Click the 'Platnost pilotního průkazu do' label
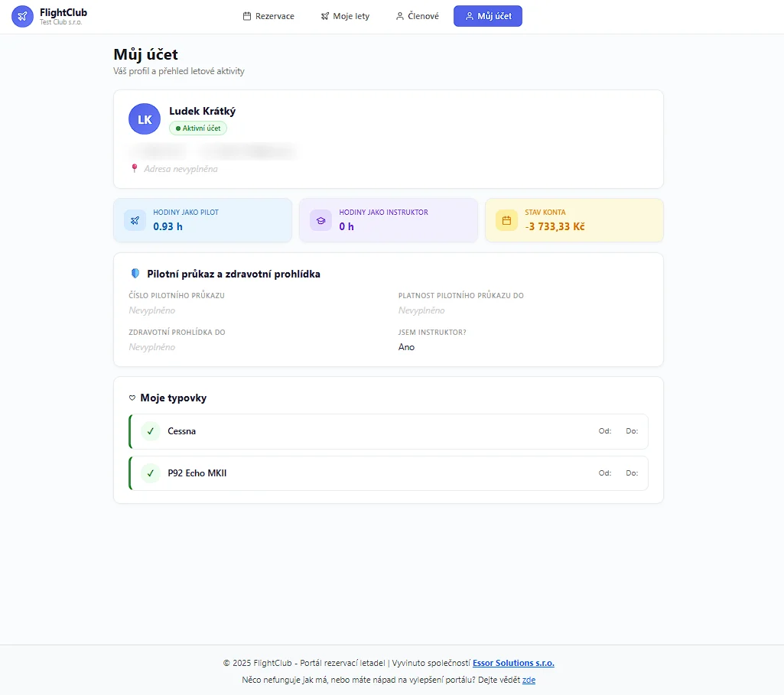Image resolution: width=784 pixels, height=695 pixels. point(461,295)
